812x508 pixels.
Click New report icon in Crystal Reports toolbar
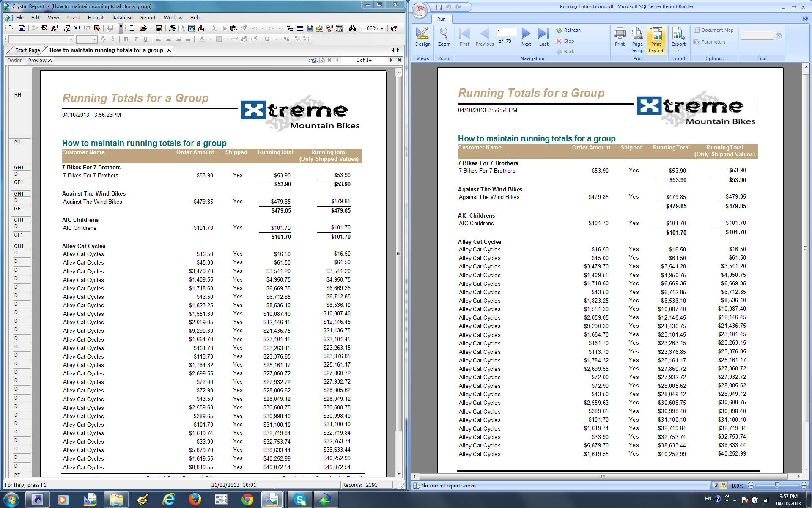click(x=132, y=28)
